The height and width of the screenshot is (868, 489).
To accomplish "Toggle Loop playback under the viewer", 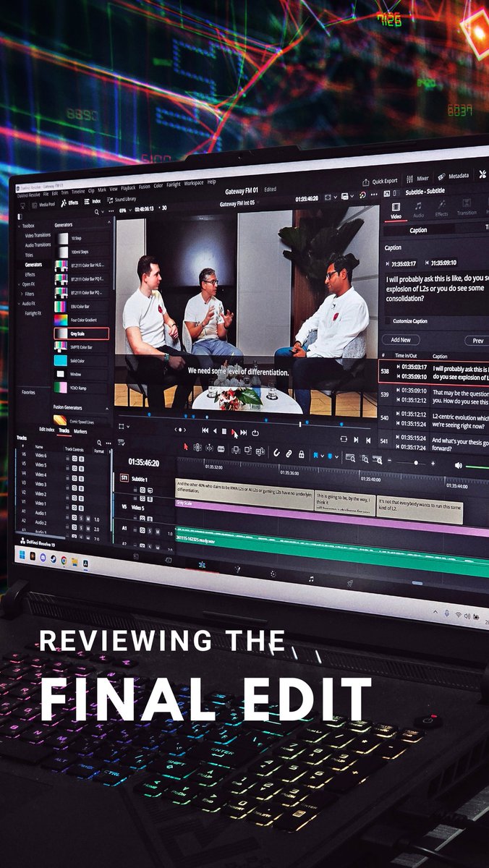I will pyautogui.click(x=255, y=433).
